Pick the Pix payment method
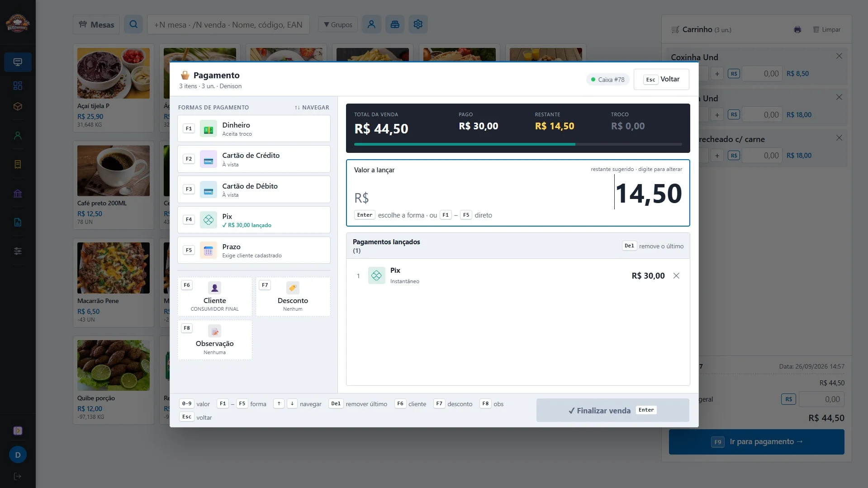 coord(254,220)
